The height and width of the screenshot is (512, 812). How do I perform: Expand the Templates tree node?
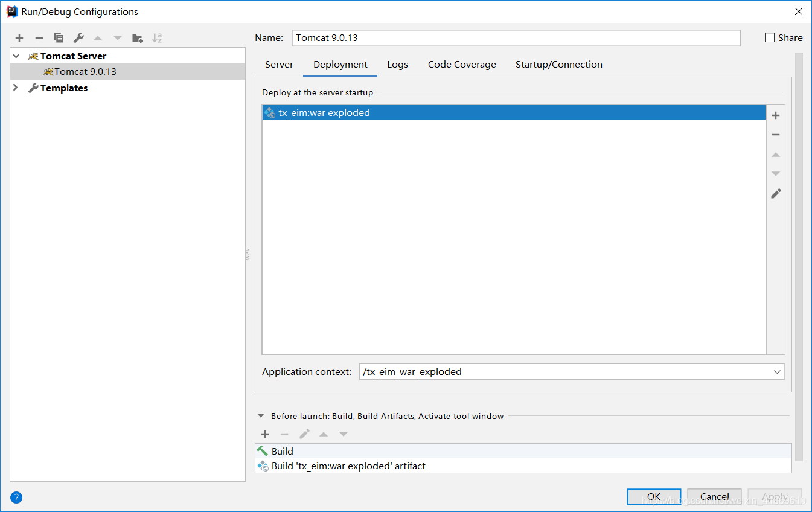(16, 88)
